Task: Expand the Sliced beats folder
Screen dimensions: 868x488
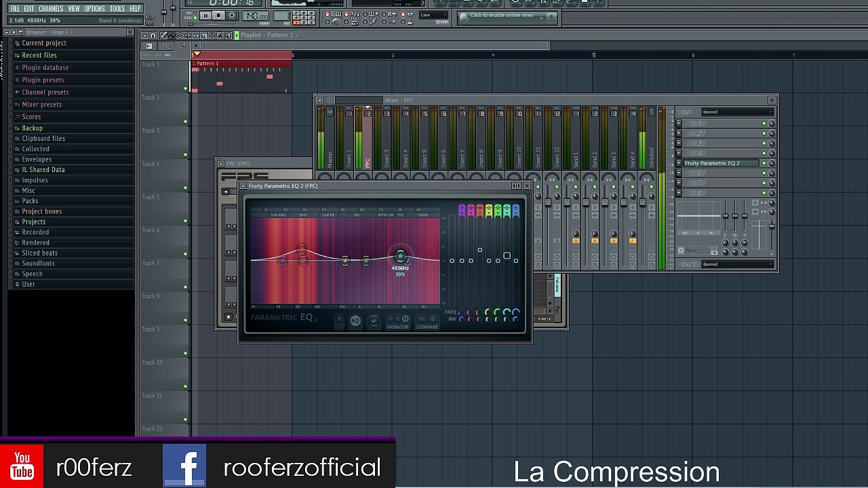Action: [x=73, y=253]
